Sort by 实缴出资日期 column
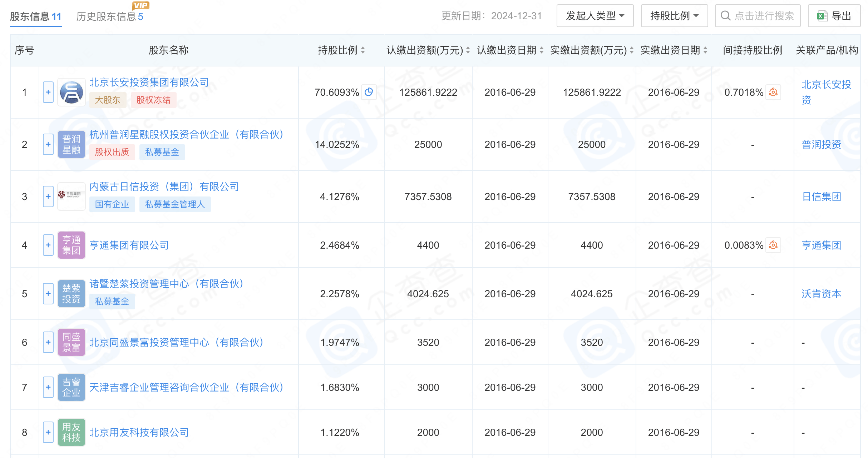This screenshot has height=458, width=868. 673,50
